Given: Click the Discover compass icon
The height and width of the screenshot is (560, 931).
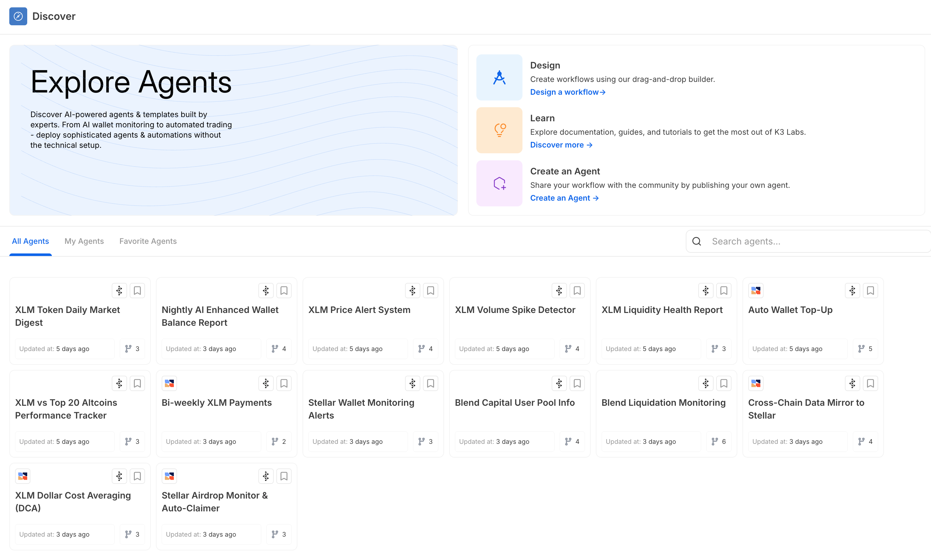Looking at the screenshot, I should [18, 16].
